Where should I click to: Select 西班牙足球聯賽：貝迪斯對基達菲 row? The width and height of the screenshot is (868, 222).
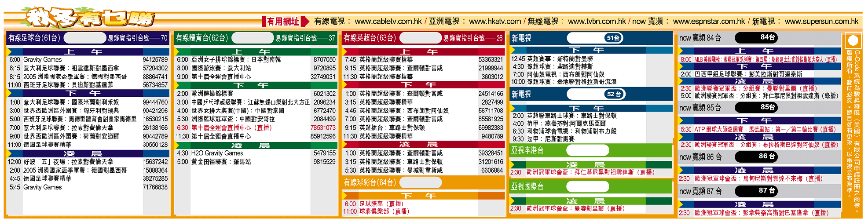click(x=88, y=85)
